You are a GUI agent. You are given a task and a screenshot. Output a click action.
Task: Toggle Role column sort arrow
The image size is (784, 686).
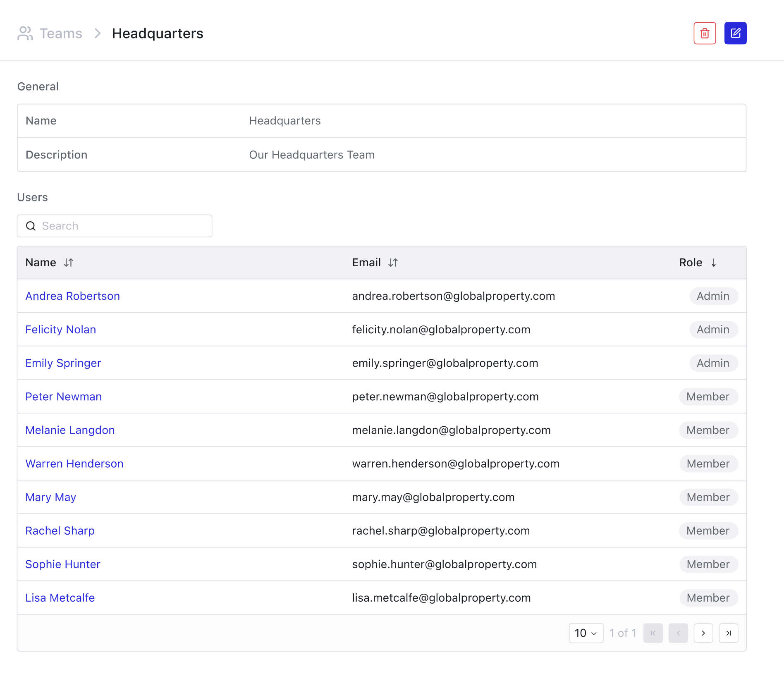[714, 263]
